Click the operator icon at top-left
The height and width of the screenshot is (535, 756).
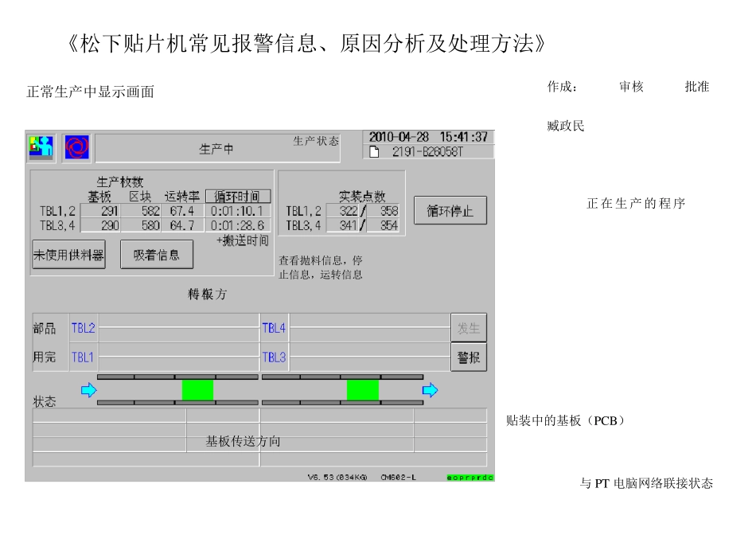[x=41, y=146]
